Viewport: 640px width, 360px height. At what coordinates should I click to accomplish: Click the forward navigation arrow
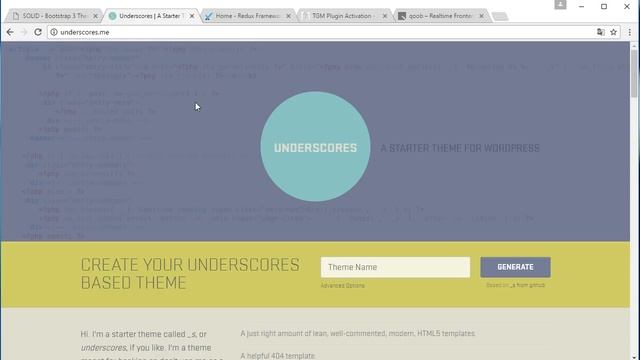coord(24,32)
